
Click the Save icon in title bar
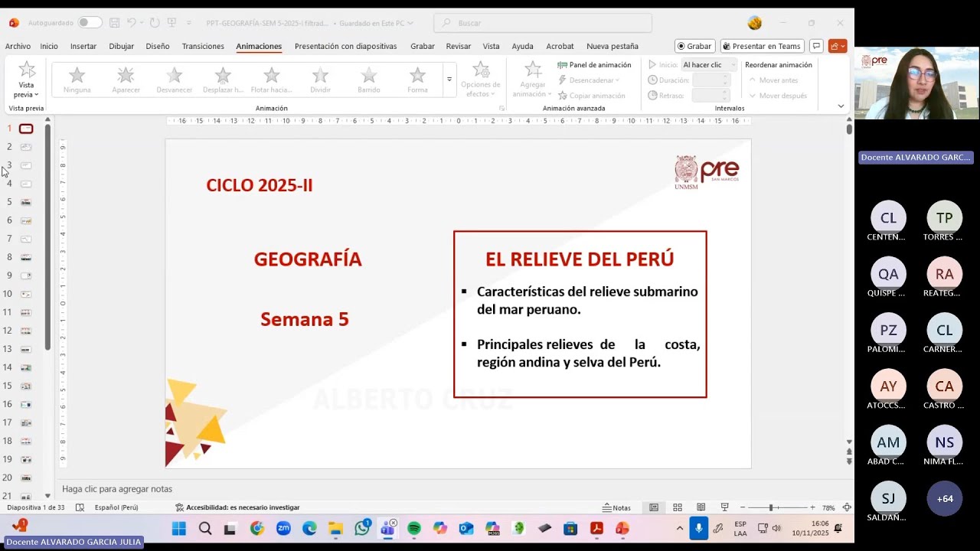(x=114, y=23)
